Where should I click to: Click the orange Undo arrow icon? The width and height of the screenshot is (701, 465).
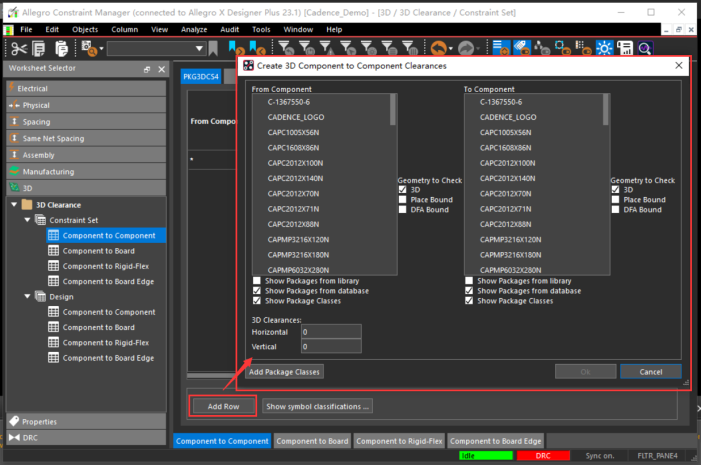[x=439, y=48]
